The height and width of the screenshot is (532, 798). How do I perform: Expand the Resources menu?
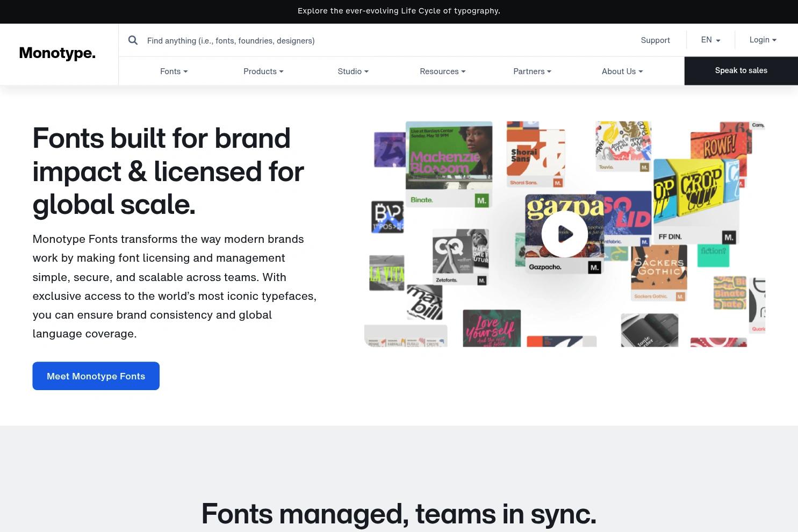(x=443, y=71)
